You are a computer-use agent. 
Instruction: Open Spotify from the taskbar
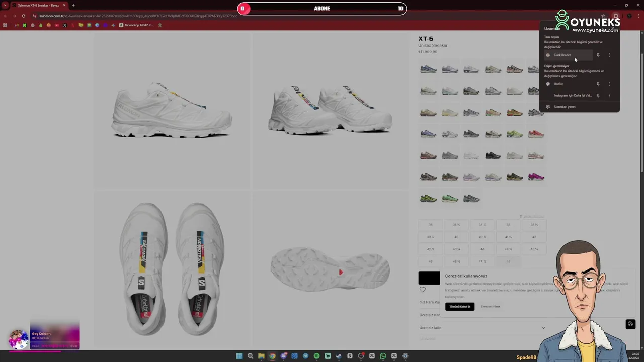(316, 356)
